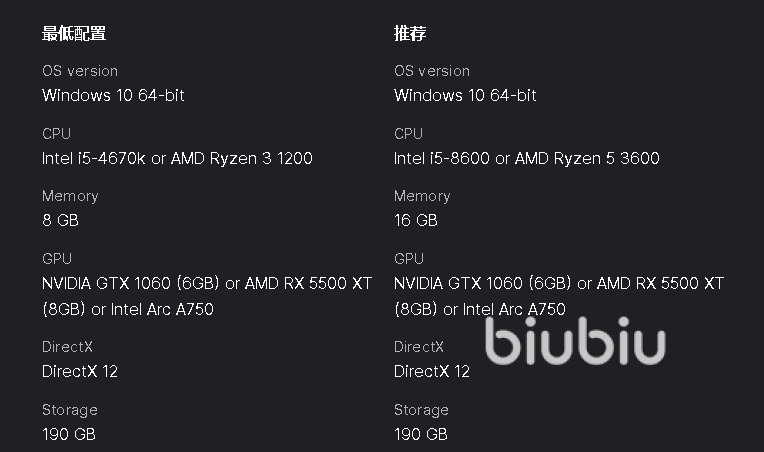The height and width of the screenshot is (452, 764).
Task: Click 190 GB storage value under 推荐
Action: (421, 434)
